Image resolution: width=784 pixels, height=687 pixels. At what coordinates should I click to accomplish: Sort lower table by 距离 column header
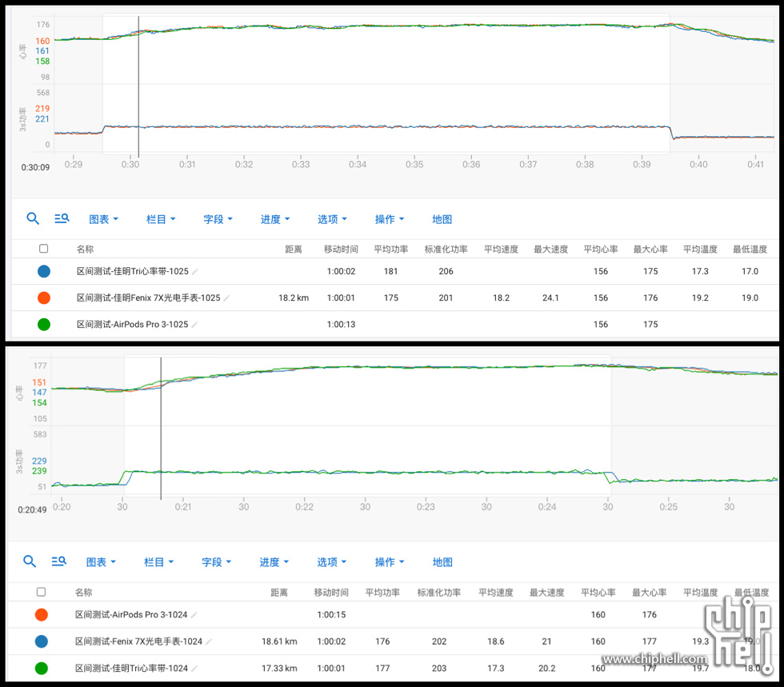click(279, 593)
